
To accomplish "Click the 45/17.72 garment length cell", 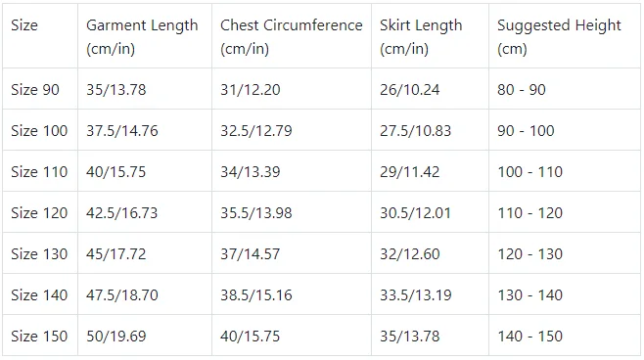I will point(145,253).
